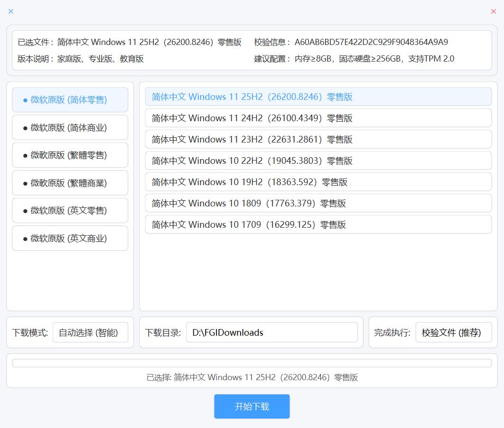Screen dimensions: 504x428
Task: Click the download progress bar
Action: [x=252, y=362]
